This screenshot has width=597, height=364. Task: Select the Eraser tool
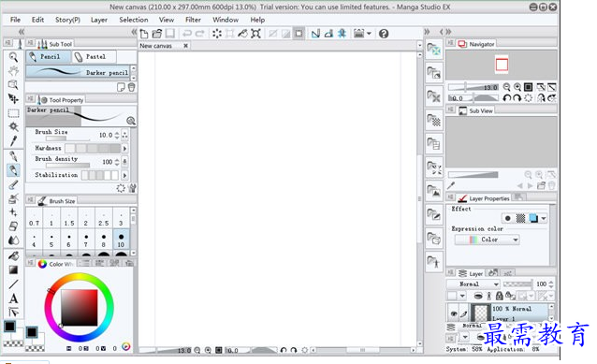13,226
